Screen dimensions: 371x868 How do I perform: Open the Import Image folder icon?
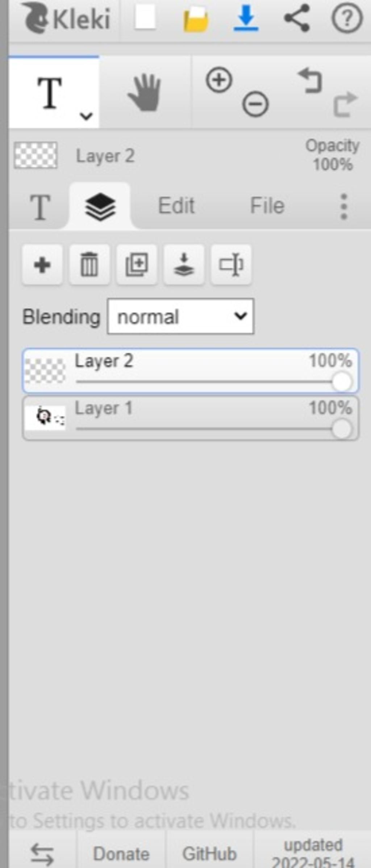[196, 20]
